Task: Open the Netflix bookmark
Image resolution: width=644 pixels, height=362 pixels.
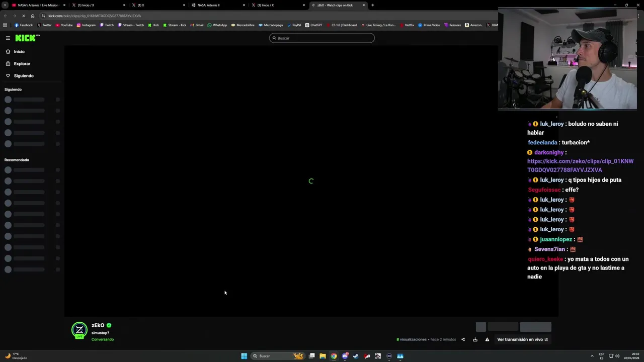Action: [407, 25]
